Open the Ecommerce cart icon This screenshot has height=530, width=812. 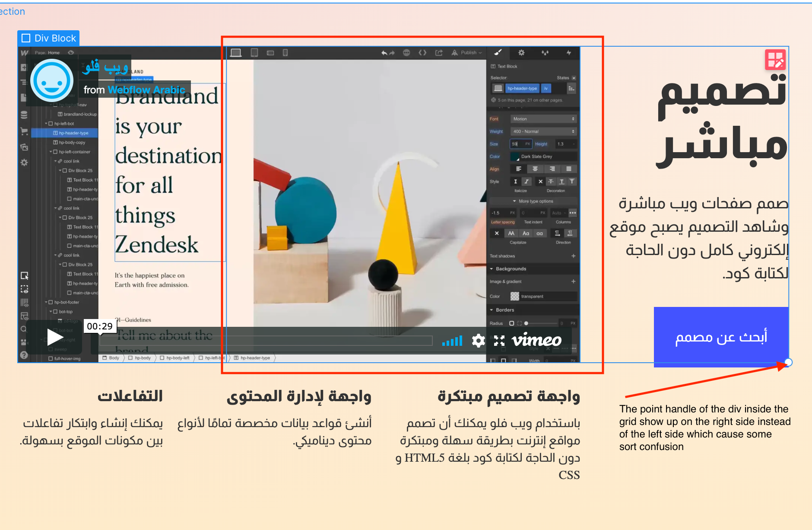pyautogui.click(x=24, y=131)
